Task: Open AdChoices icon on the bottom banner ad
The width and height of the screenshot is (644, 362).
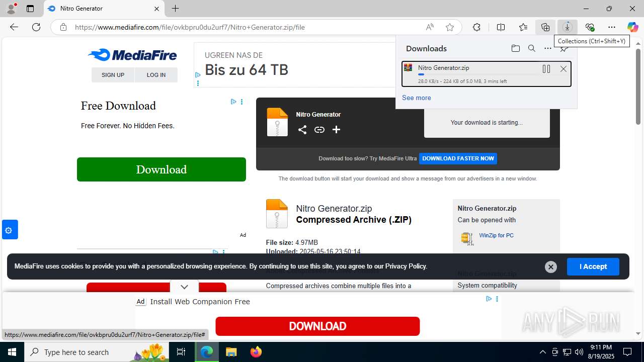Action: [489, 299]
